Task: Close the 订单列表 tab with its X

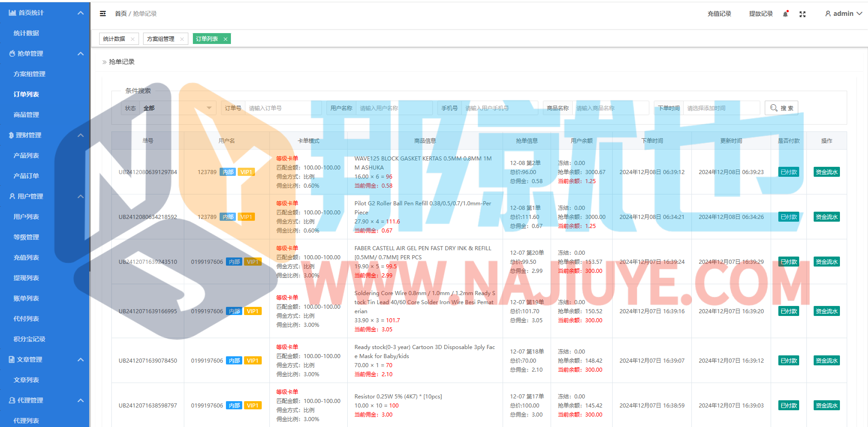Action: (x=225, y=39)
